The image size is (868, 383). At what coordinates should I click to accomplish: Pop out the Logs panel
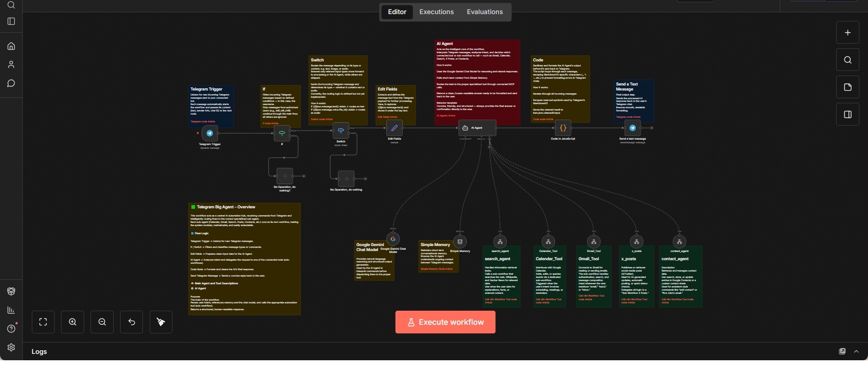(842, 352)
